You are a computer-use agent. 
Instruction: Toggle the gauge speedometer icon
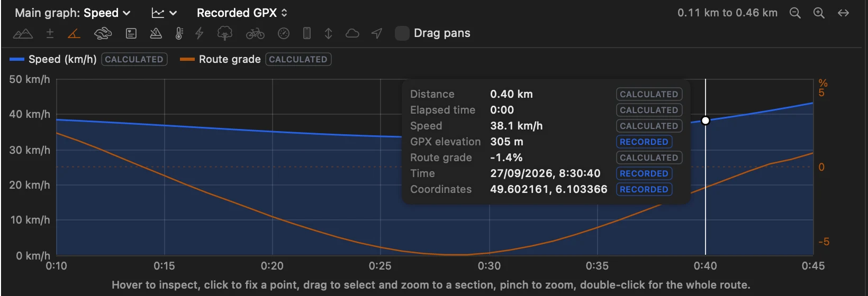(x=284, y=34)
